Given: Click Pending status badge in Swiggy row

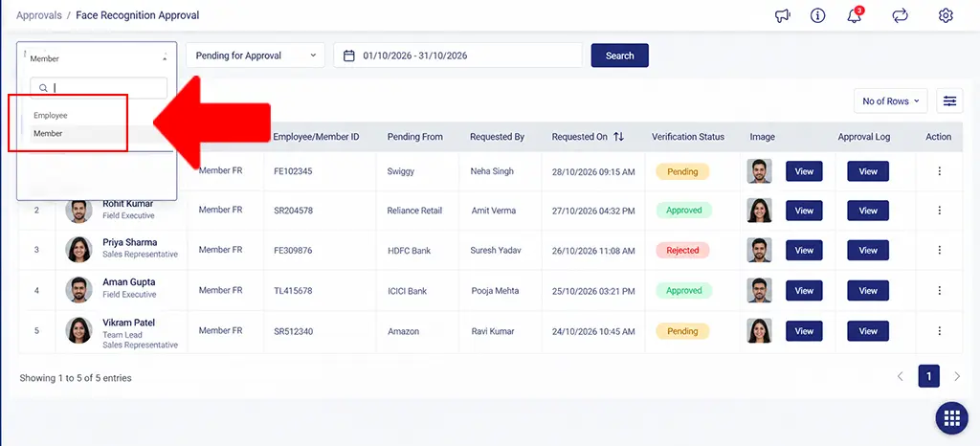Looking at the screenshot, I should click(682, 171).
